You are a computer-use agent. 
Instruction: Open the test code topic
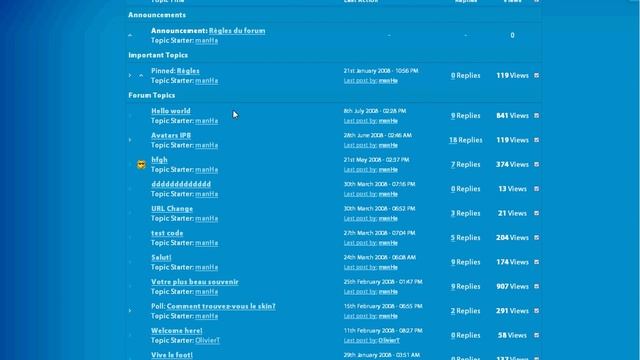coord(167,233)
